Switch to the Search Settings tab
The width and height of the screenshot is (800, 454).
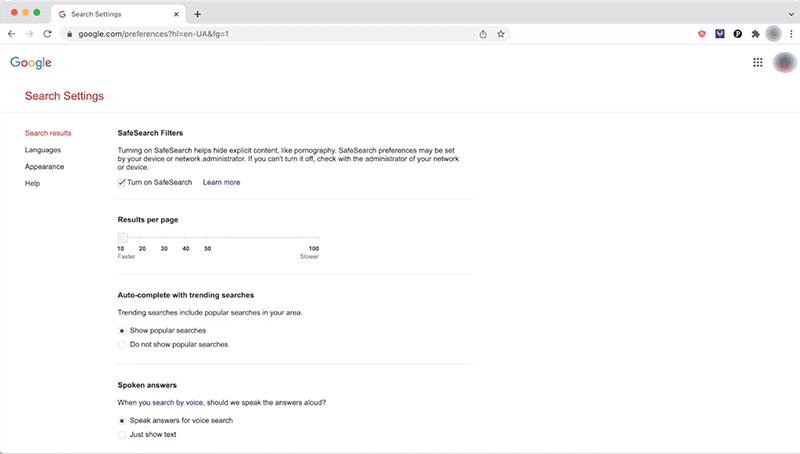[118, 14]
